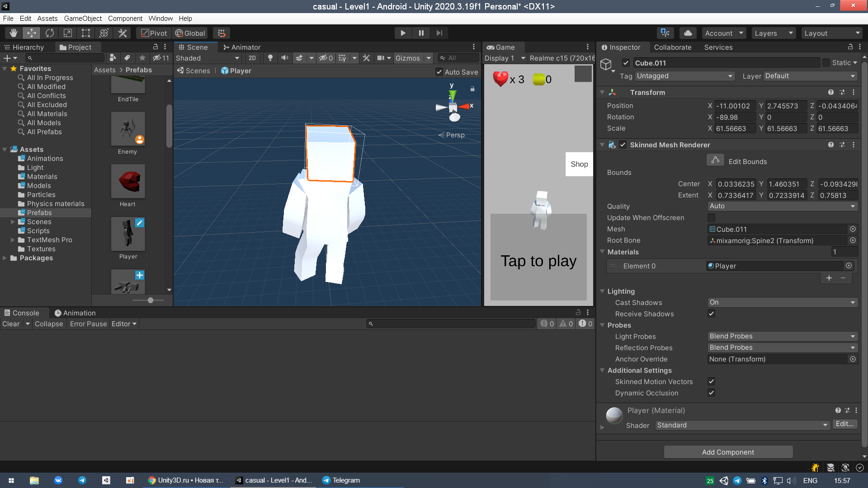Open the Layer dropdown Default
This screenshot has width=868, height=488.
pyautogui.click(x=810, y=76)
